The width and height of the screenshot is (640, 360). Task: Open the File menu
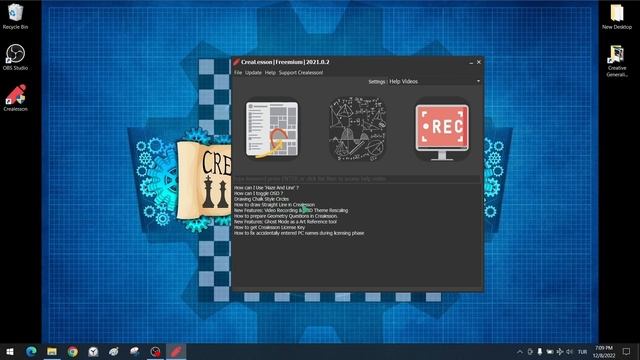pyautogui.click(x=238, y=73)
